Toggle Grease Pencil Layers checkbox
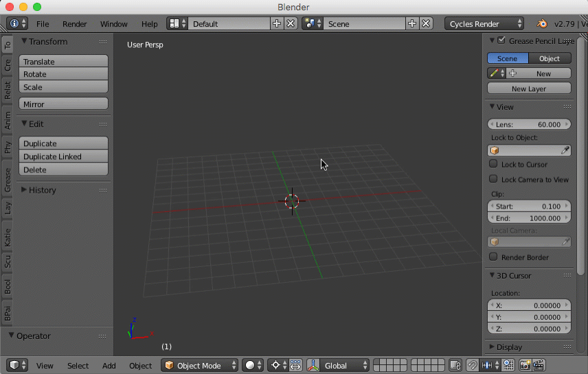This screenshot has height=374, width=588. pos(501,40)
